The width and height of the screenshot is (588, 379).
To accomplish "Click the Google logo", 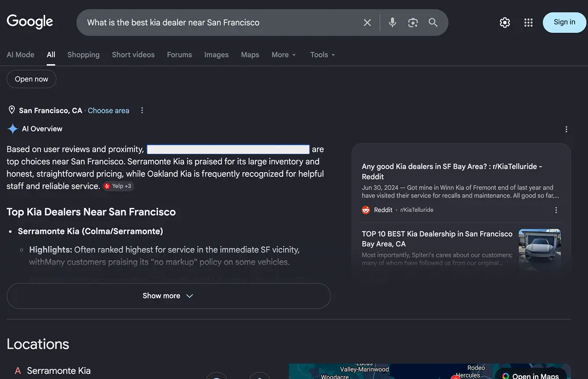I will pos(30,22).
